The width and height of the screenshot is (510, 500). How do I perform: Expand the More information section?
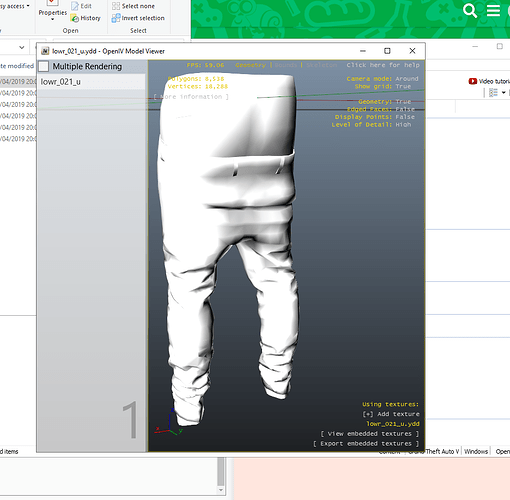(191, 97)
